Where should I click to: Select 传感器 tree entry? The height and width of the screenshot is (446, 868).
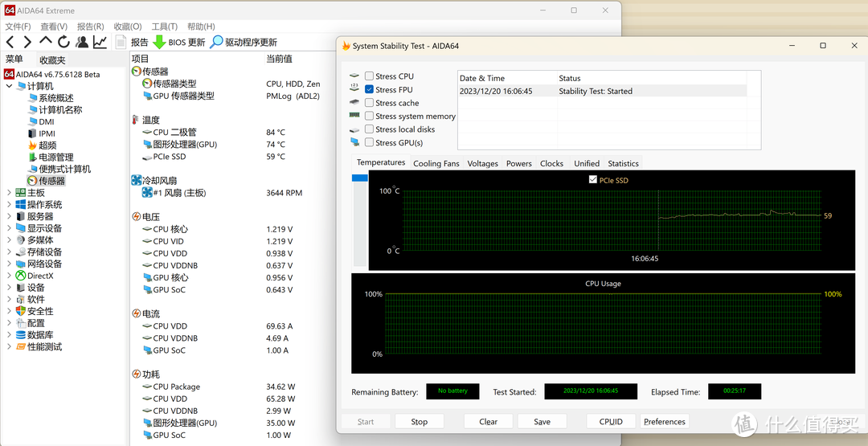51,181
